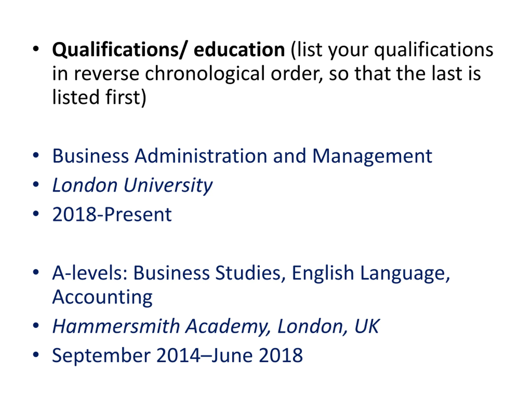The width and height of the screenshot is (532, 399).
Task: Click the 'September 2014–June 2018' line
Action: pos(177,356)
